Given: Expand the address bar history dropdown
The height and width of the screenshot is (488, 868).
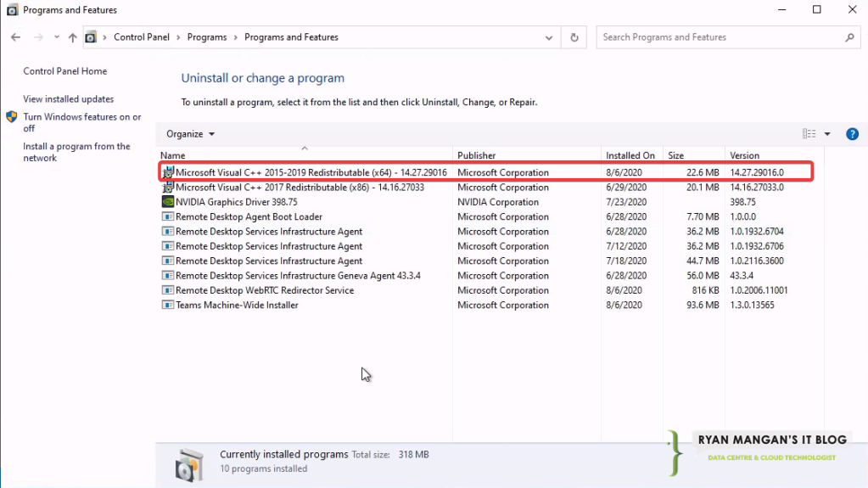Looking at the screenshot, I should pyautogui.click(x=549, y=37).
